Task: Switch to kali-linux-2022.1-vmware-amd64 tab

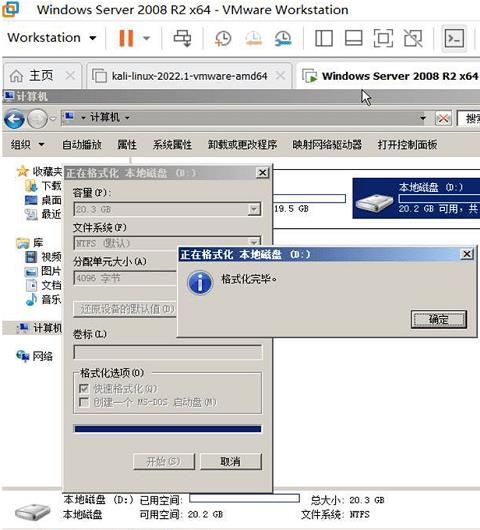Action: click(190, 76)
